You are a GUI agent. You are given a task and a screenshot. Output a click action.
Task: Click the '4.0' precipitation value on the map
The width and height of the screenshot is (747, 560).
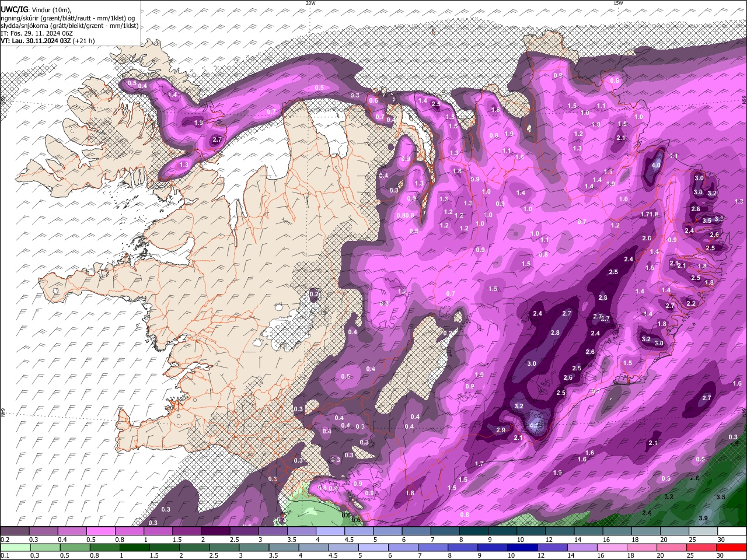tap(656, 165)
